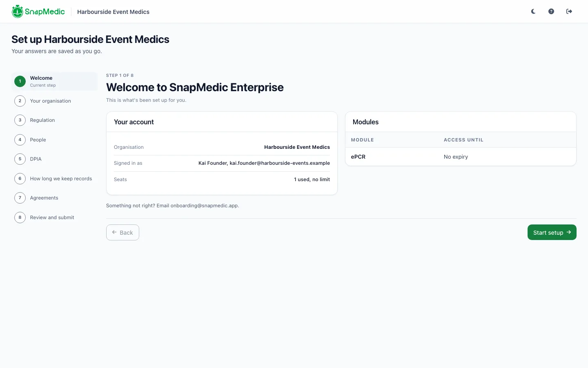
Task: Go to Your organisation step
Action: point(55,101)
